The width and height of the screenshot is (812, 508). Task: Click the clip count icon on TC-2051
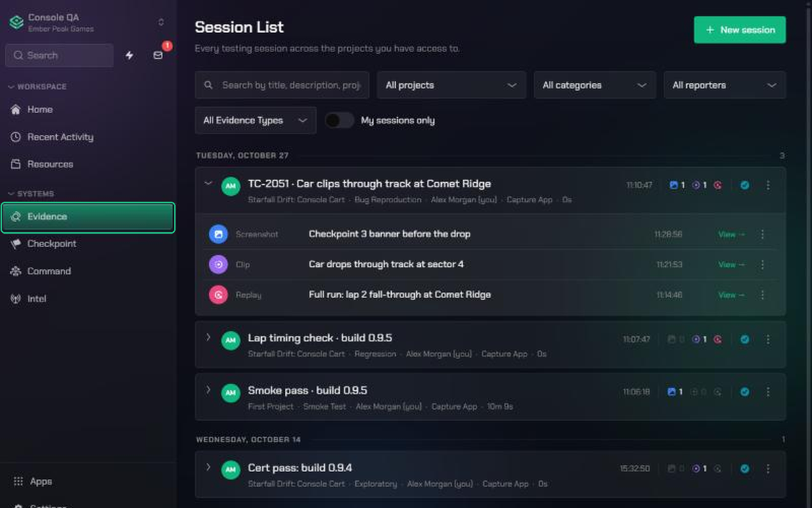(x=695, y=185)
